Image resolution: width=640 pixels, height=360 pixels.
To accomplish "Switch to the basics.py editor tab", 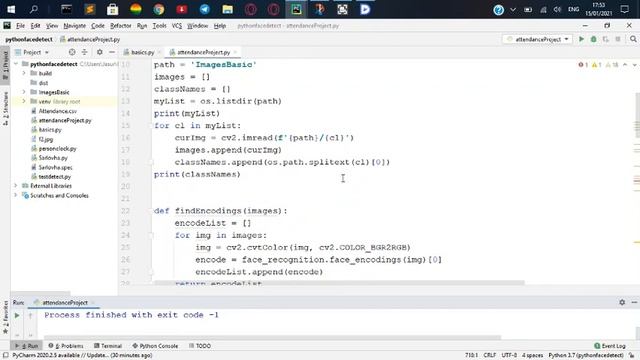I will pyautogui.click(x=142, y=52).
